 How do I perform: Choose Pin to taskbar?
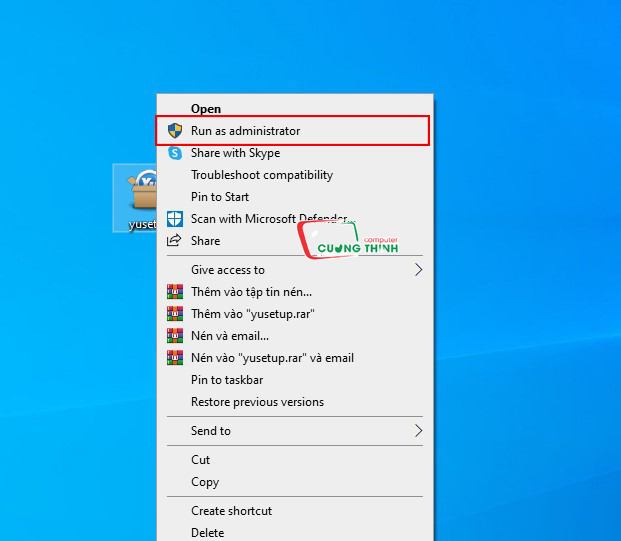[x=295, y=380]
